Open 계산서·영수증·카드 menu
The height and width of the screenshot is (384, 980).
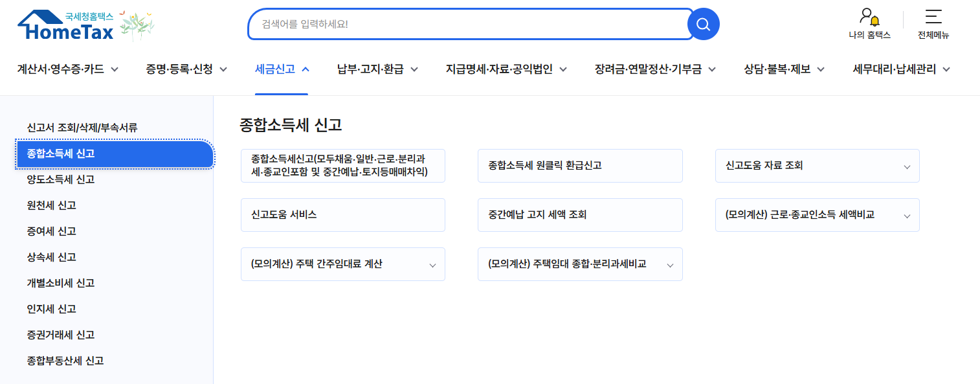coord(68,69)
